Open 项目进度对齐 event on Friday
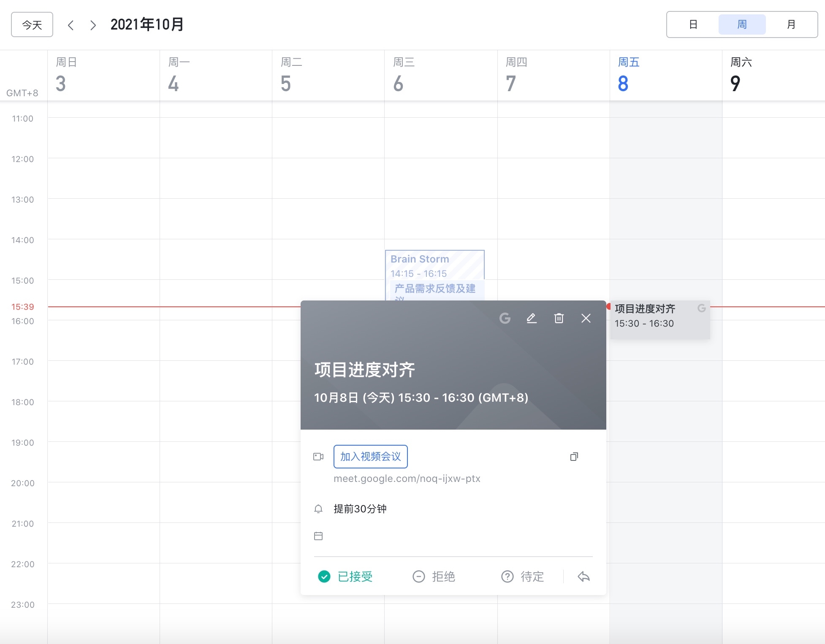Image resolution: width=825 pixels, height=644 pixels. [x=660, y=320]
